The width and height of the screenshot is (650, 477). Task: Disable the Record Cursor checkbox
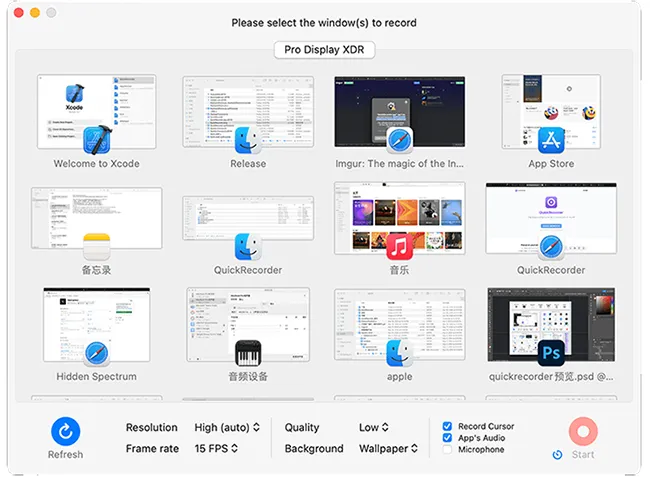click(x=447, y=426)
